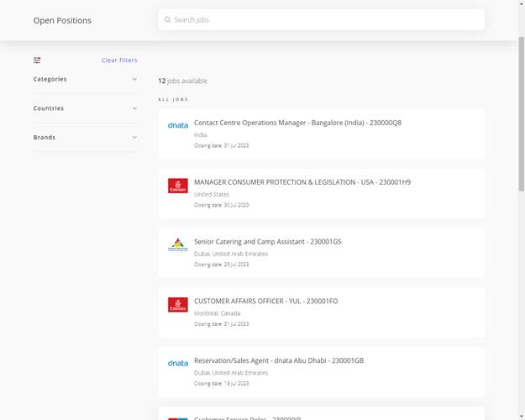
Task: Open the Countries filter label
Action: pos(49,108)
